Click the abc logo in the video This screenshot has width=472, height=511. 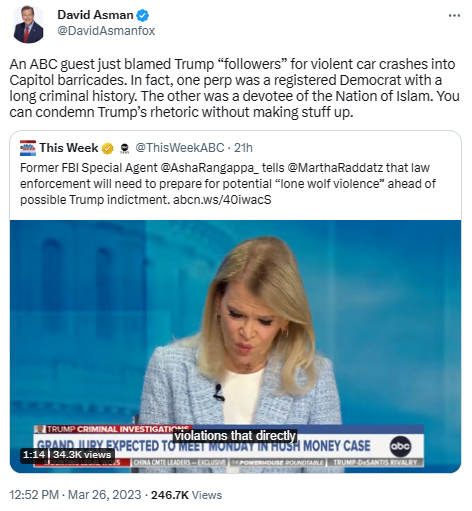pos(400,446)
